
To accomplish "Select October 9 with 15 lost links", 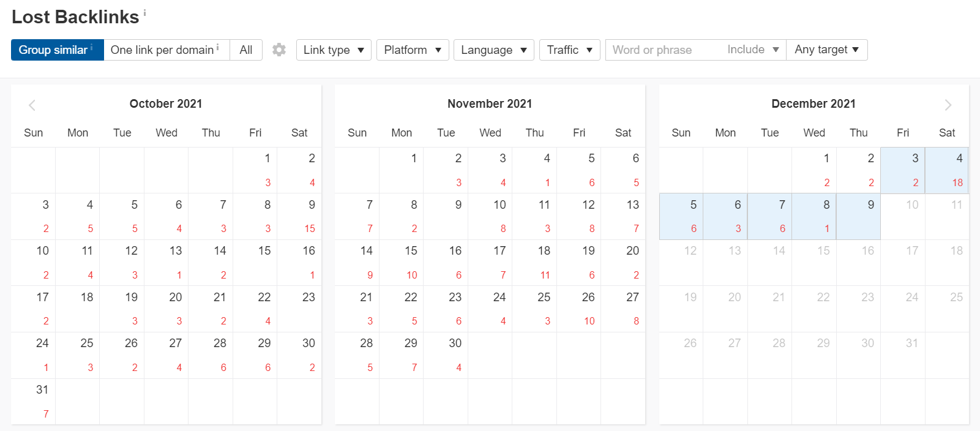I will 299,217.
